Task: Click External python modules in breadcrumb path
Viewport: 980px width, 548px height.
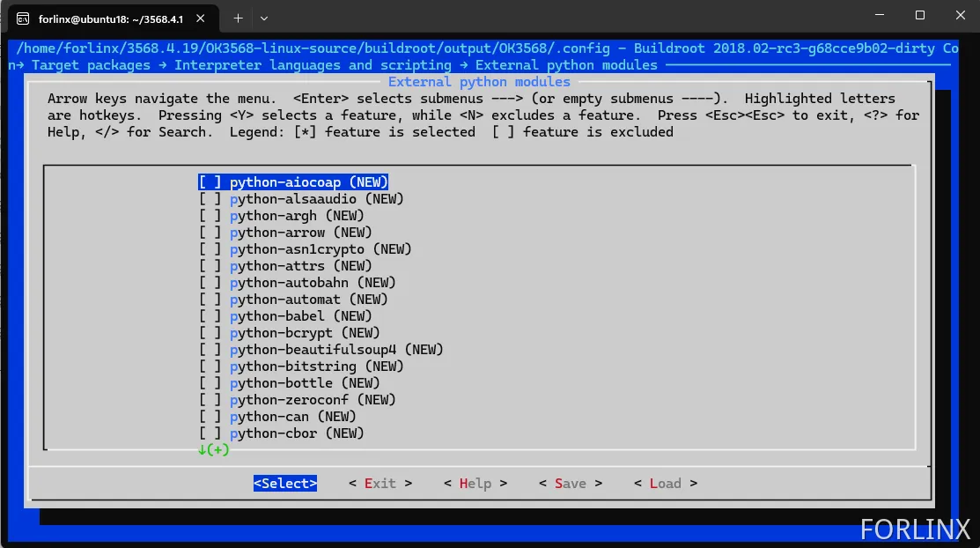Action: pos(566,65)
